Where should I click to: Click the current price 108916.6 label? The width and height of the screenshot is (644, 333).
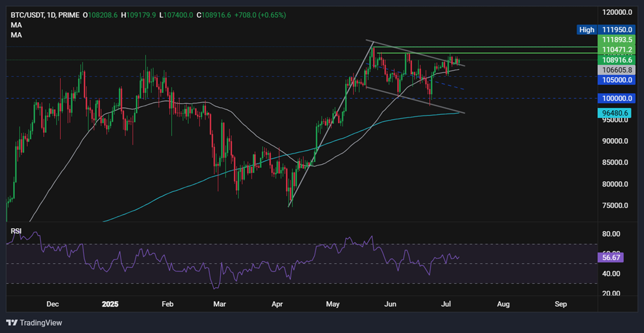pyautogui.click(x=617, y=60)
